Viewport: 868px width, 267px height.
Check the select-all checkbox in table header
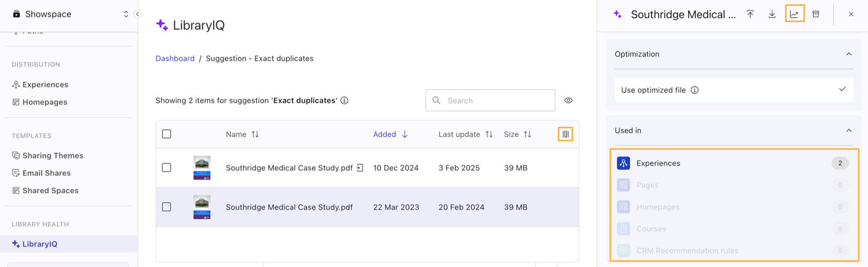[166, 134]
